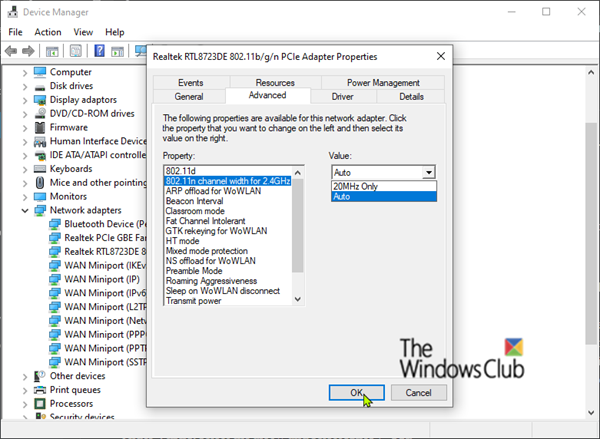The image size is (600, 439).
Task: Switch to the Details tab
Action: (x=411, y=96)
